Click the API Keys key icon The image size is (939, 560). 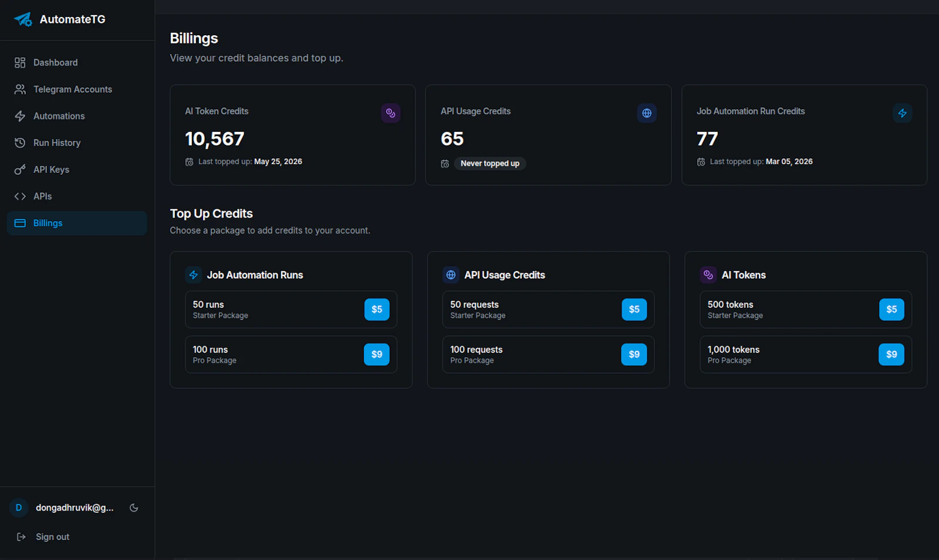(x=20, y=169)
